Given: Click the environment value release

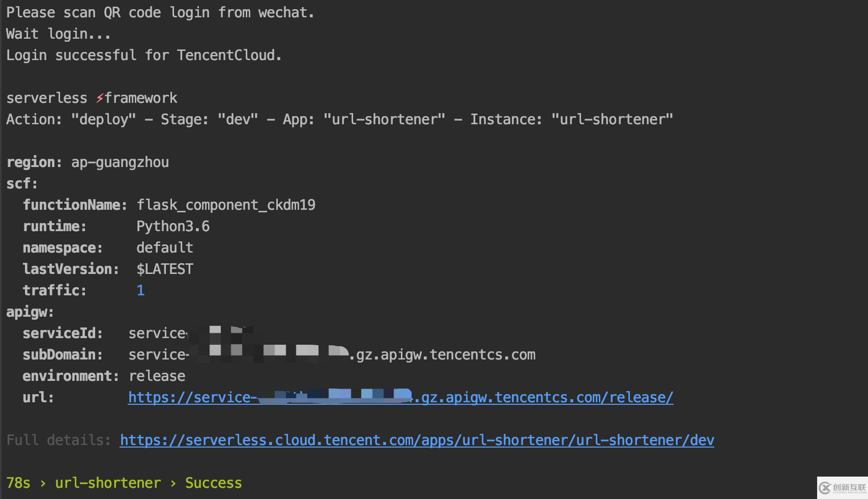Looking at the screenshot, I should [x=157, y=376].
